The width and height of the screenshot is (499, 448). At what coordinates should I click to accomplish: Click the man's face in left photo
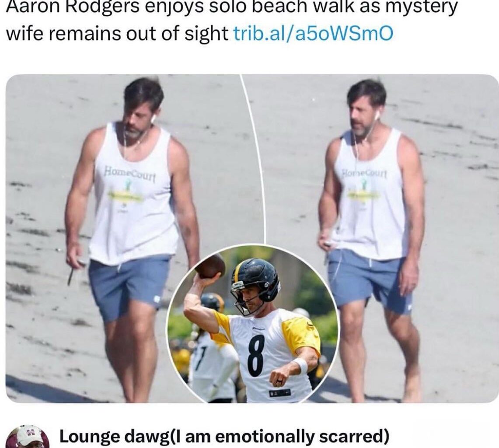point(137,119)
